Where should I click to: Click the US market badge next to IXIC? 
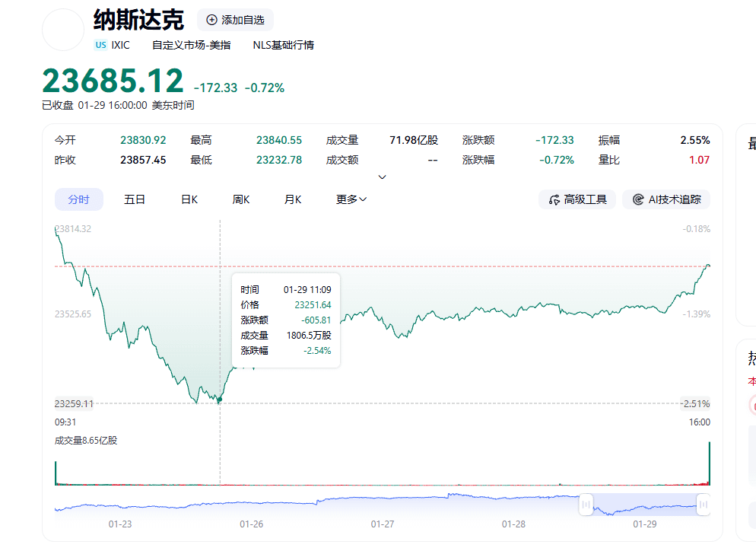tap(100, 45)
